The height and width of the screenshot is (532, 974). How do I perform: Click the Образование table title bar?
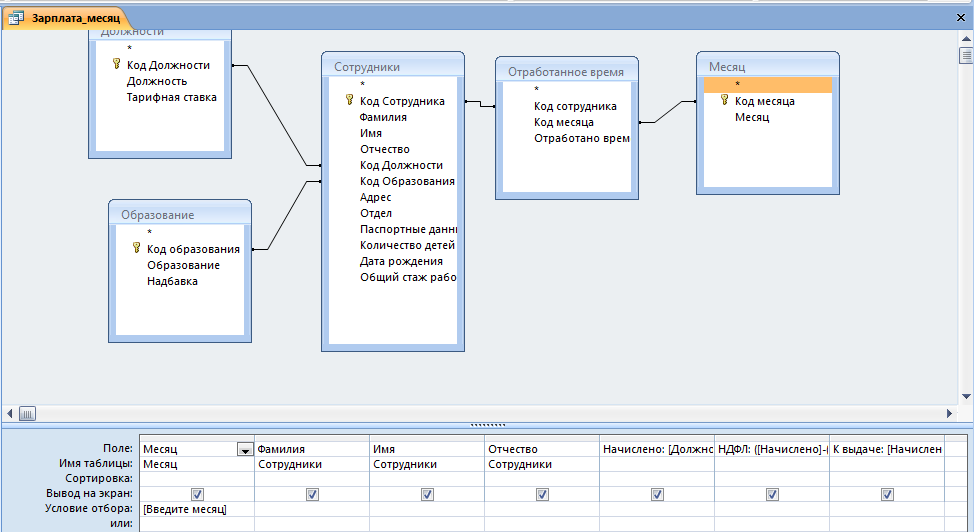[180, 214]
